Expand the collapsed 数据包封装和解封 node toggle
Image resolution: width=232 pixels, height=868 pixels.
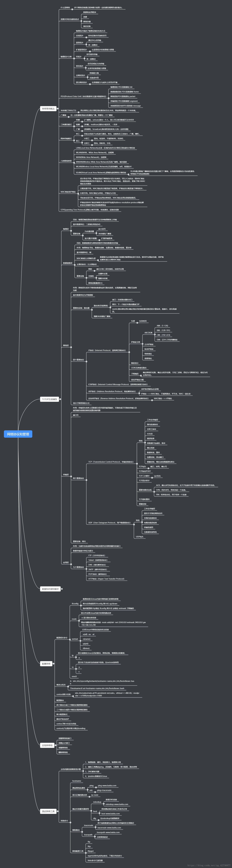click(62, 589)
